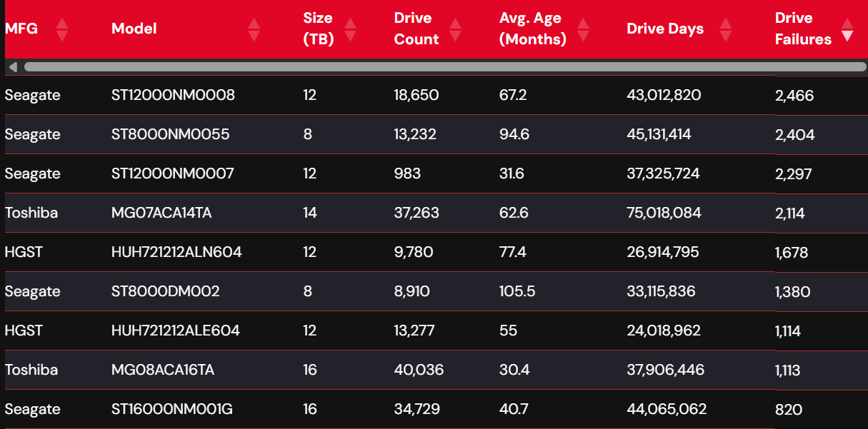Sort by Drive Count column arrows
Image resolution: width=868 pixels, height=429 pixels.
pos(455,29)
